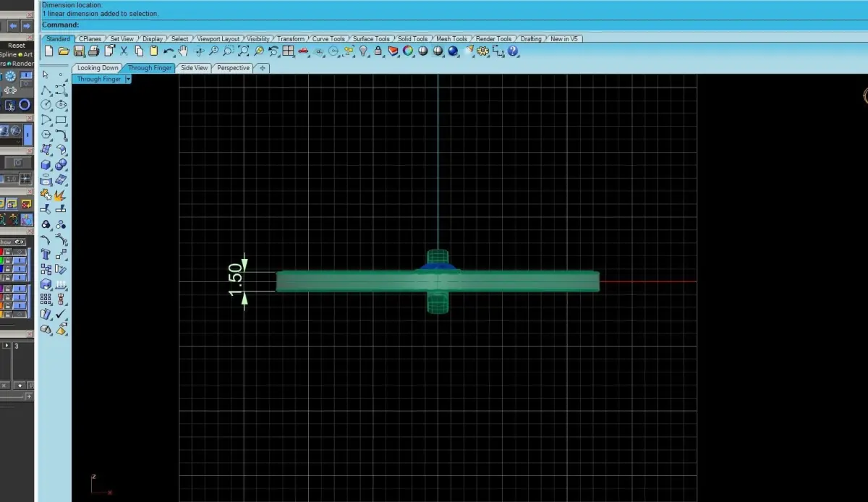Cut selection with the scissors icon
Viewport: 868px width, 502px height.
[x=124, y=51]
